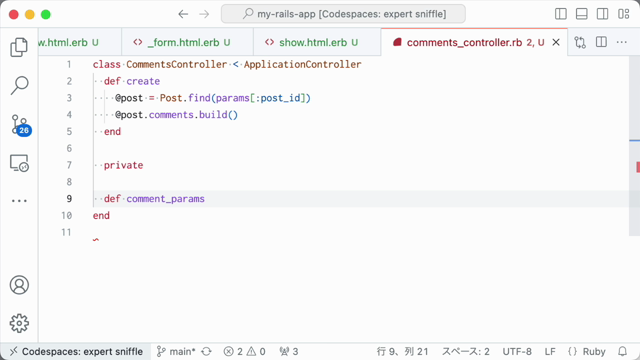
Task: Open Source Control with 26 changes
Action: [x=20, y=124]
